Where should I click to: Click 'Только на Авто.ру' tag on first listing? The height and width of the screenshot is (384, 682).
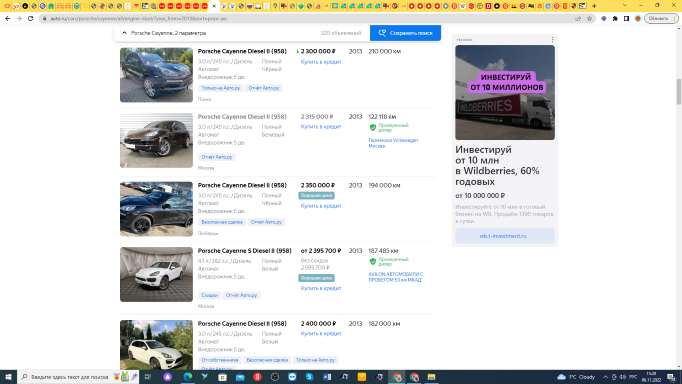(221, 88)
